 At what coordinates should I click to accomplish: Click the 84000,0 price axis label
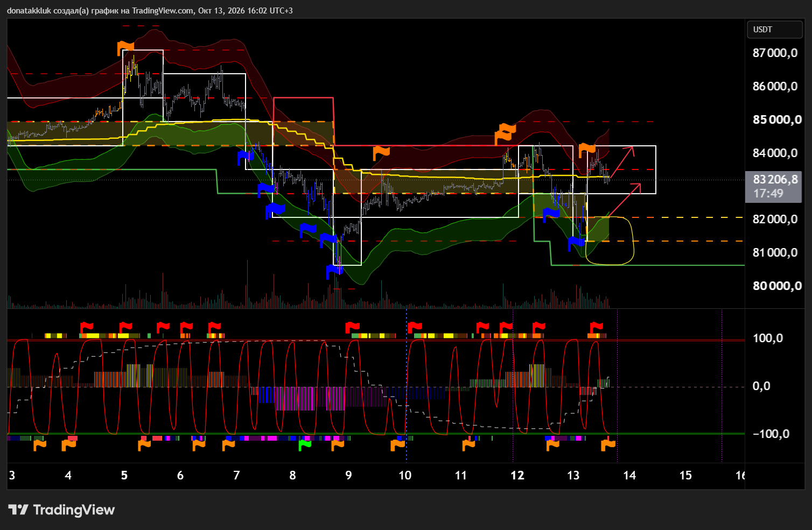coord(775,153)
